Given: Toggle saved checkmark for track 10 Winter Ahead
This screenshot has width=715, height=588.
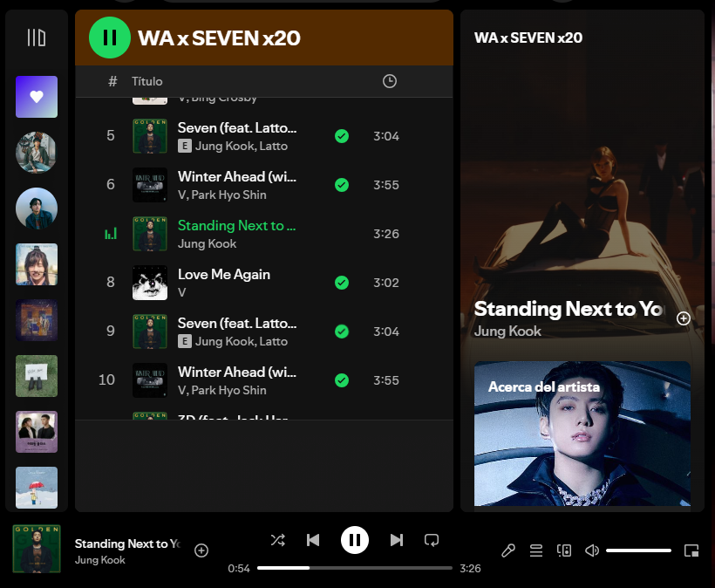Looking at the screenshot, I should 342,380.
